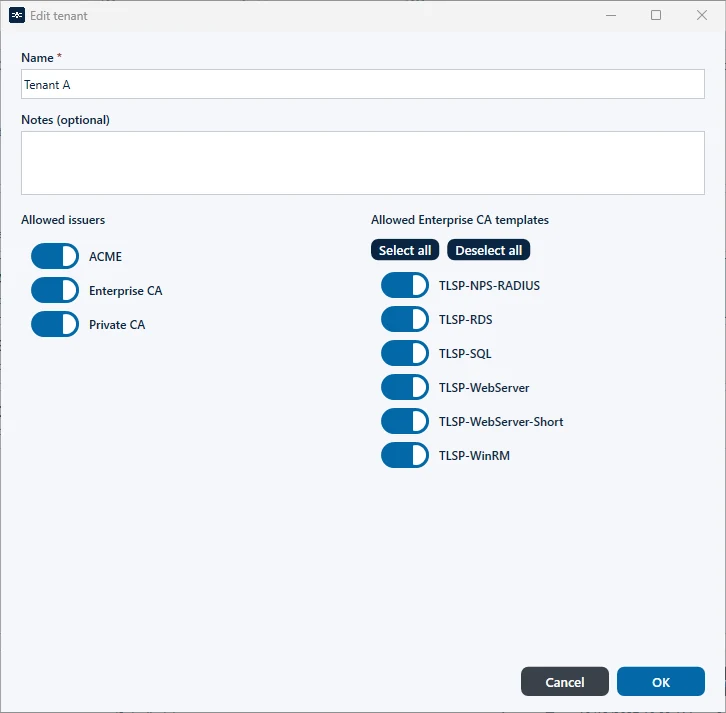The image size is (726, 713).
Task: Confirm changes with the OK button
Action: pos(661,682)
